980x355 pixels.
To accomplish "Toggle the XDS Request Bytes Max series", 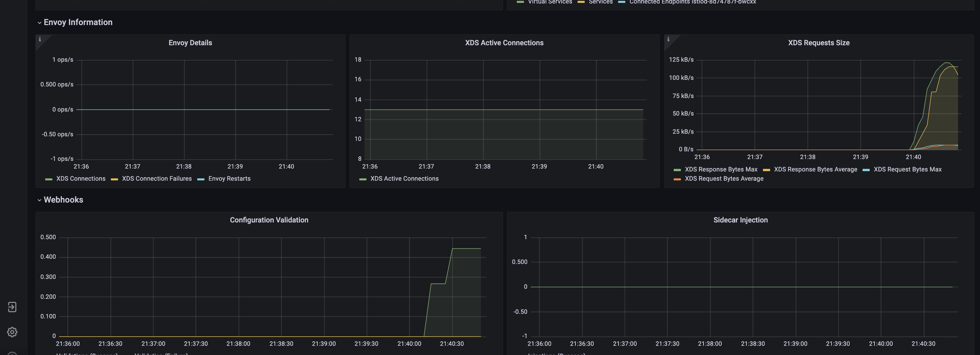I will pos(907,169).
